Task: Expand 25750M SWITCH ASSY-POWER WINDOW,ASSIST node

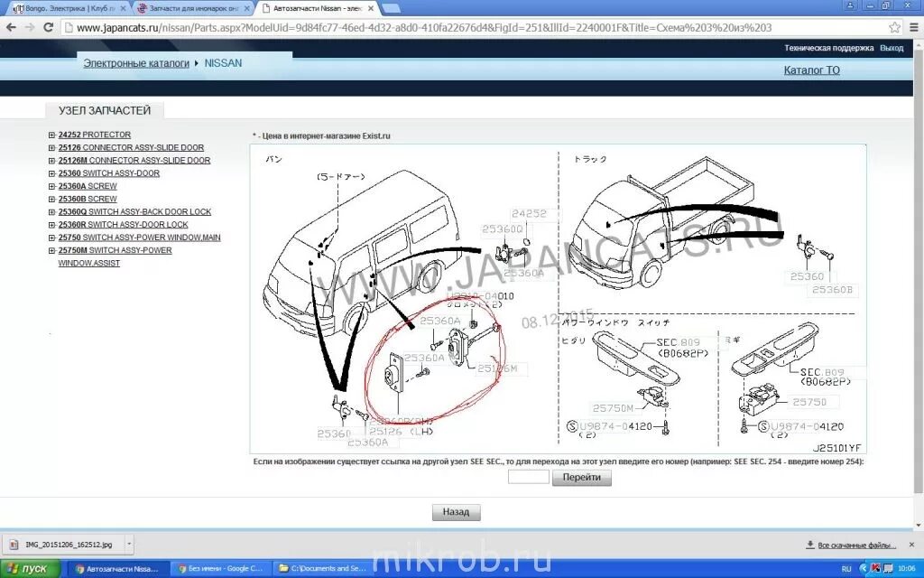Action: (51, 251)
